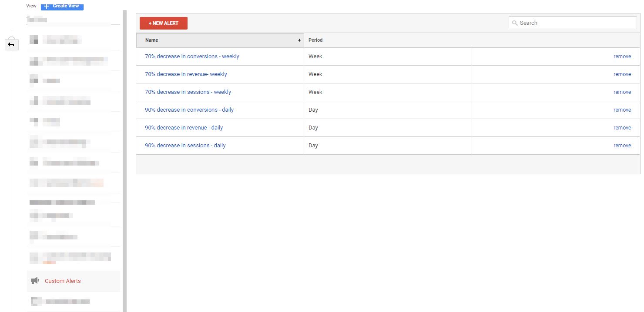This screenshot has height=312, width=644.
Task: Open 90% decrease in revenue - daily alert
Action: tap(184, 128)
